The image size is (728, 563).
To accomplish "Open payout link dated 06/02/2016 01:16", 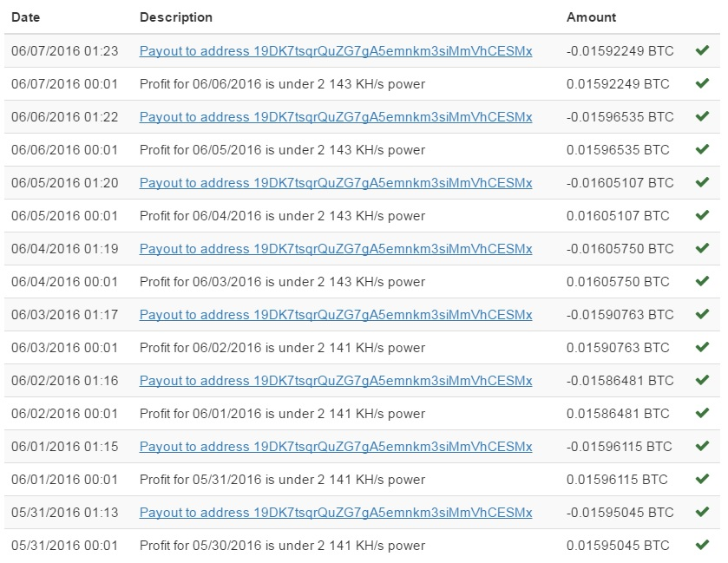I will [336, 381].
